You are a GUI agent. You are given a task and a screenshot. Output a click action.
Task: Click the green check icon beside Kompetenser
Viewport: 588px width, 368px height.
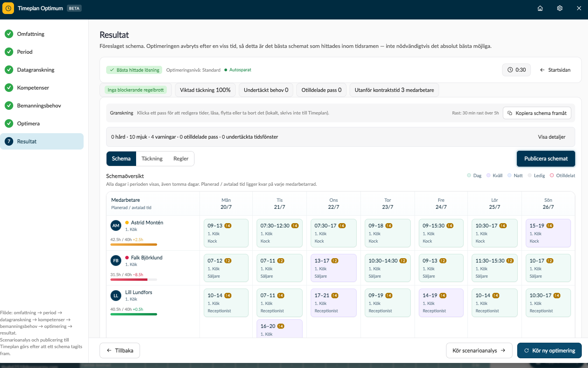point(9,88)
